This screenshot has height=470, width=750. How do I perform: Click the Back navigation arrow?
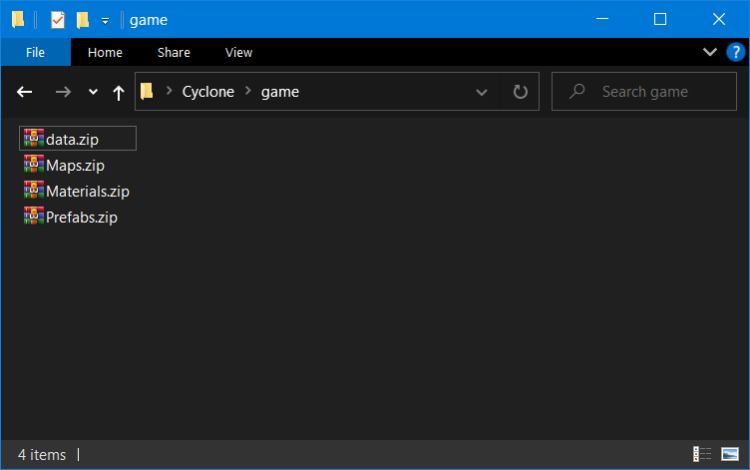coord(25,92)
